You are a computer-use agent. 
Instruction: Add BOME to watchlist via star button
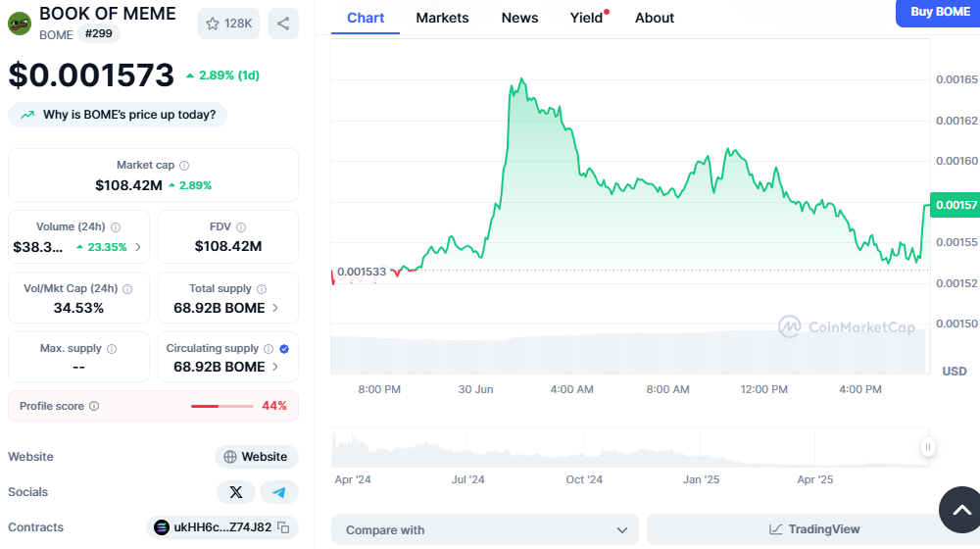[x=228, y=24]
